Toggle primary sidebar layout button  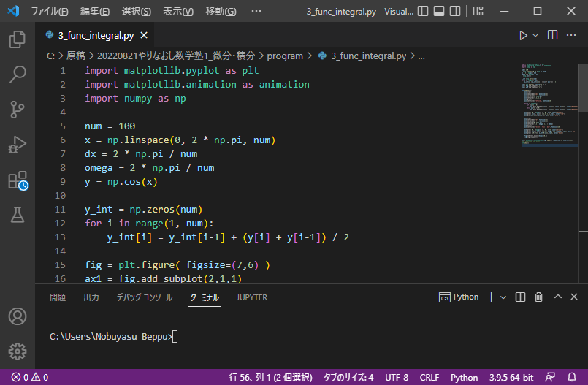[x=421, y=12]
